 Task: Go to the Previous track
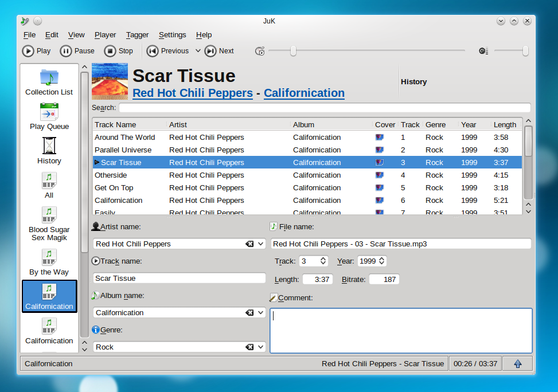tap(167, 51)
